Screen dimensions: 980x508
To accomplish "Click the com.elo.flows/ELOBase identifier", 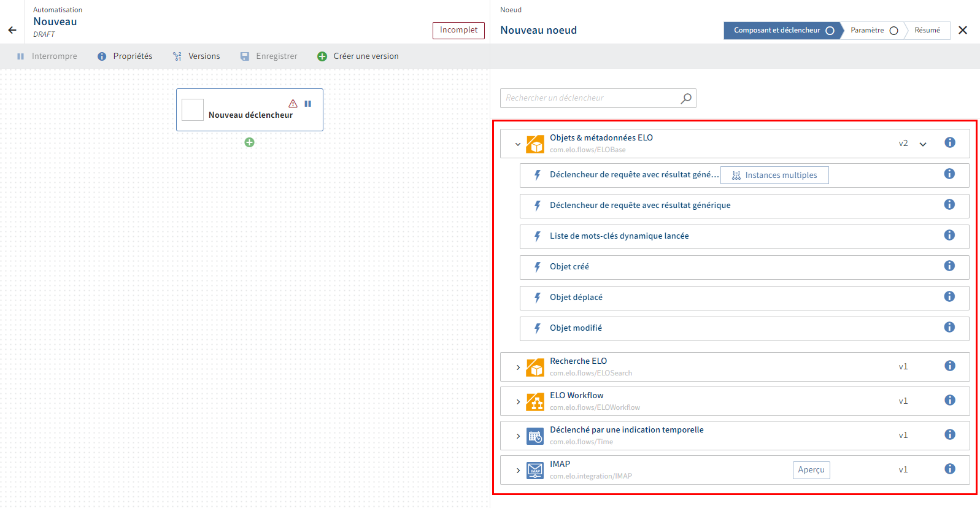I will pyautogui.click(x=587, y=150).
